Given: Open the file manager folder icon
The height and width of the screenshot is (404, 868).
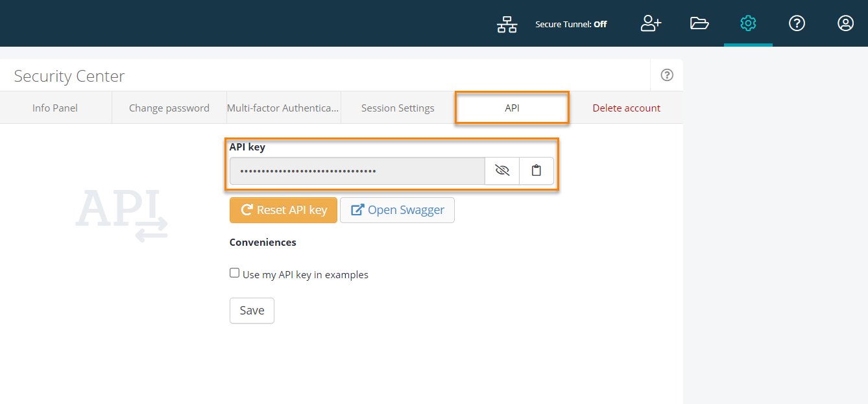Looking at the screenshot, I should click(x=699, y=23).
